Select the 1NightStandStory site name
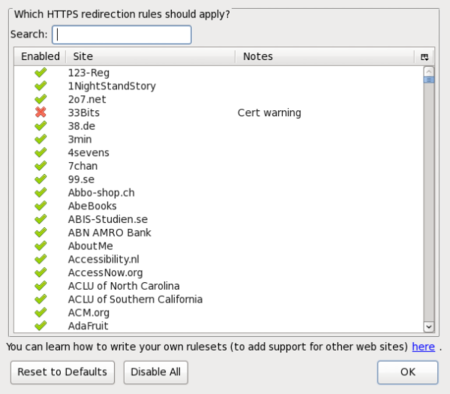Viewport: 450px width, 394px height. click(112, 86)
